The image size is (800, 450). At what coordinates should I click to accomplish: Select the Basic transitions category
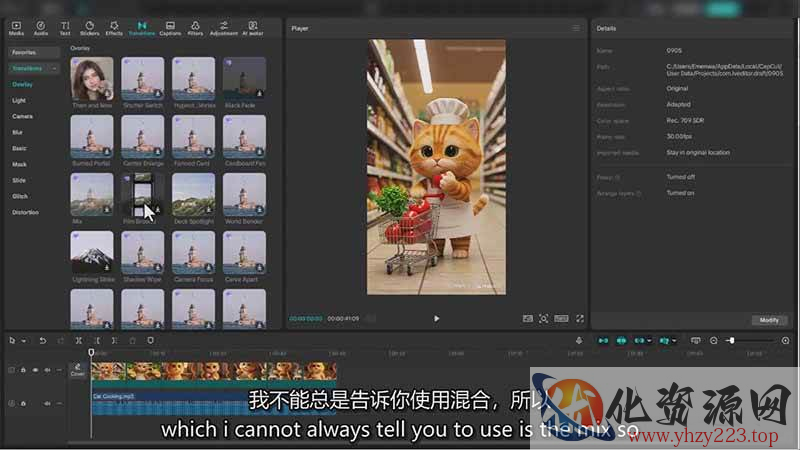tap(19, 148)
